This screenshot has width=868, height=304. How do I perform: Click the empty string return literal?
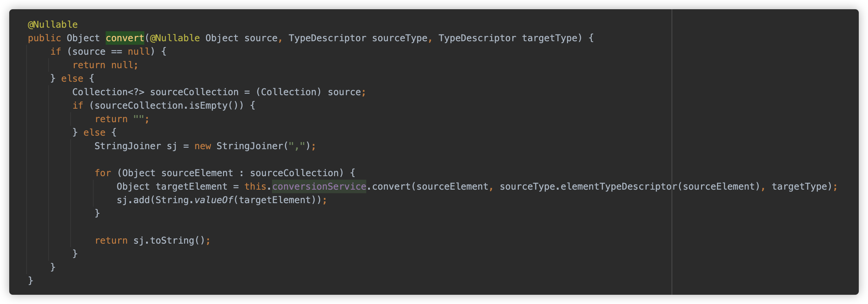139,119
